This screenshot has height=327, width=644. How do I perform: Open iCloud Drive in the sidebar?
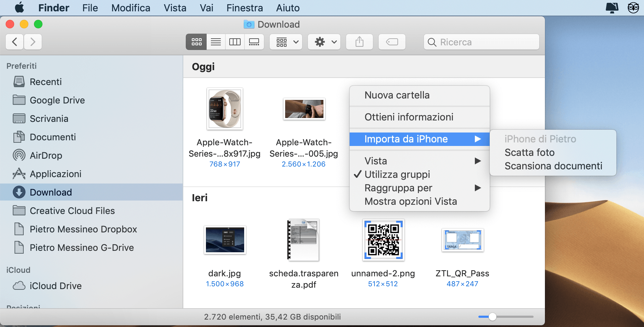pos(91,286)
